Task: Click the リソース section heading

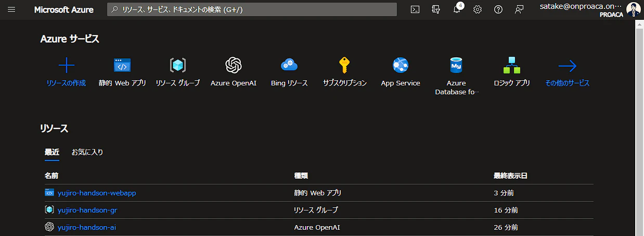Action: [x=54, y=128]
